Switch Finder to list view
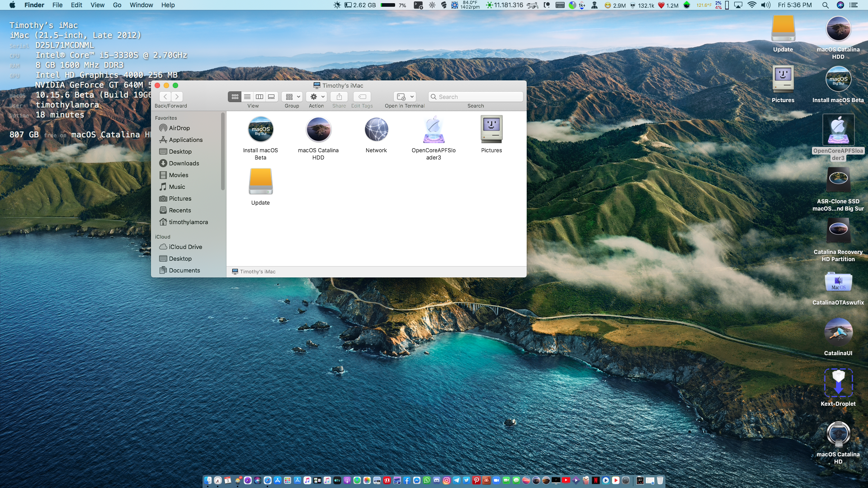Screen dimensions: 868x488 pos(247,97)
